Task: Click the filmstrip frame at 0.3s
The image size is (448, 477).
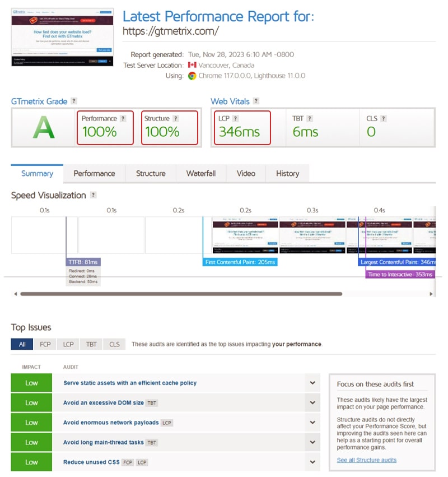Action: pos(312,235)
